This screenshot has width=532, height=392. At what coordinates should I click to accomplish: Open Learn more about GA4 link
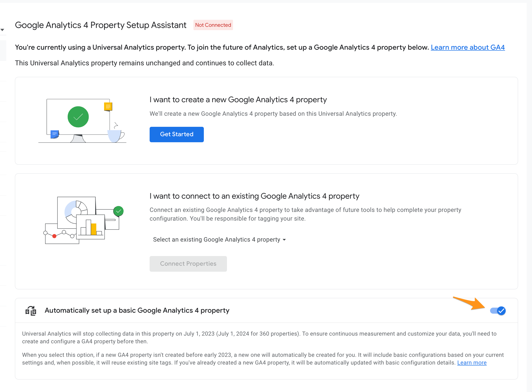click(468, 47)
